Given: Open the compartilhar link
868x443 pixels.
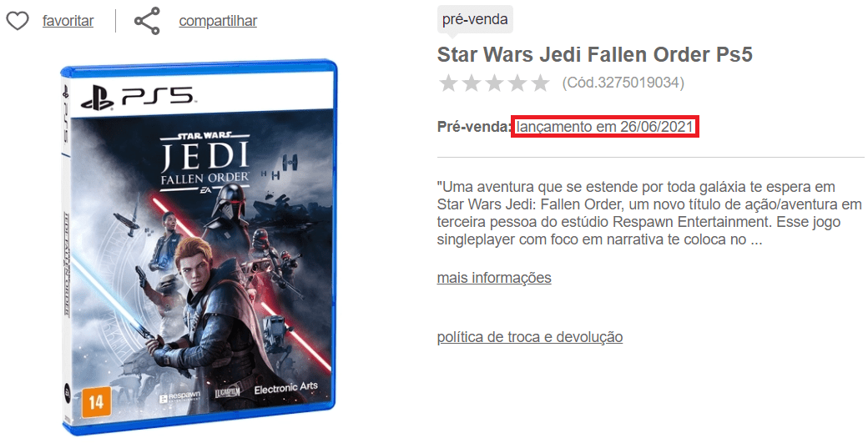Looking at the screenshot, I should pyautogui.click(x=218, y=21).
